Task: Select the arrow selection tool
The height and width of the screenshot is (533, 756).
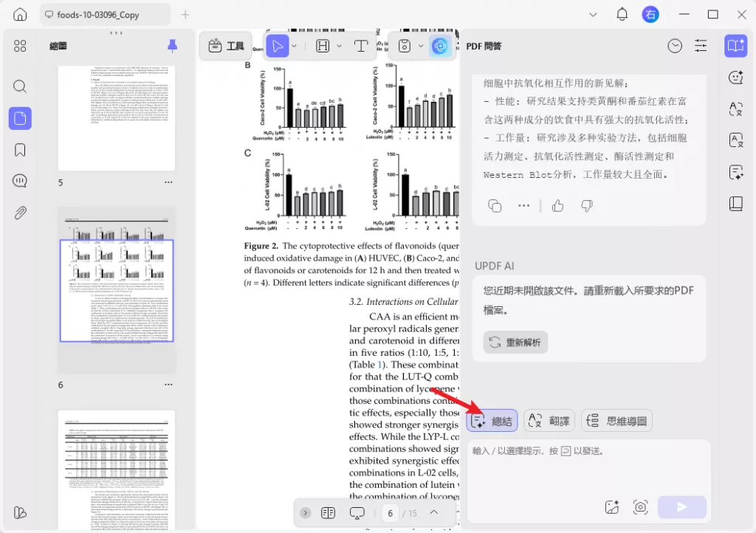Action: click(x=277, y=45)
